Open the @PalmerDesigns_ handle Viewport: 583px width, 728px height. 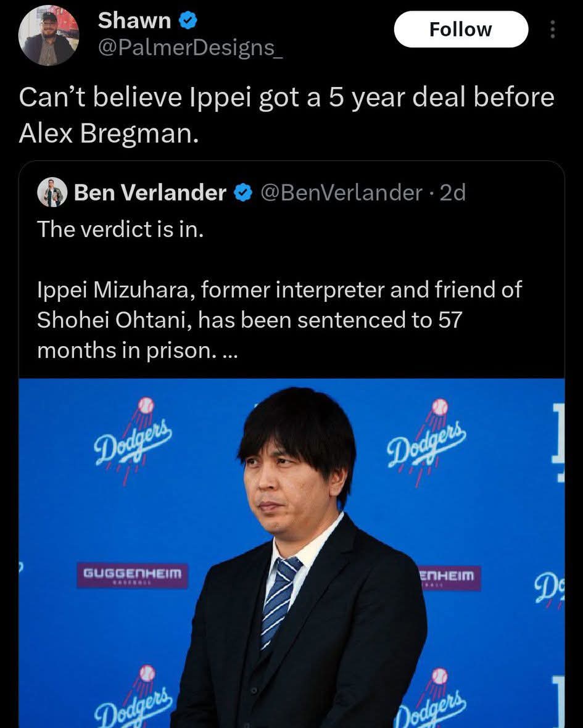tap(191, 48)
